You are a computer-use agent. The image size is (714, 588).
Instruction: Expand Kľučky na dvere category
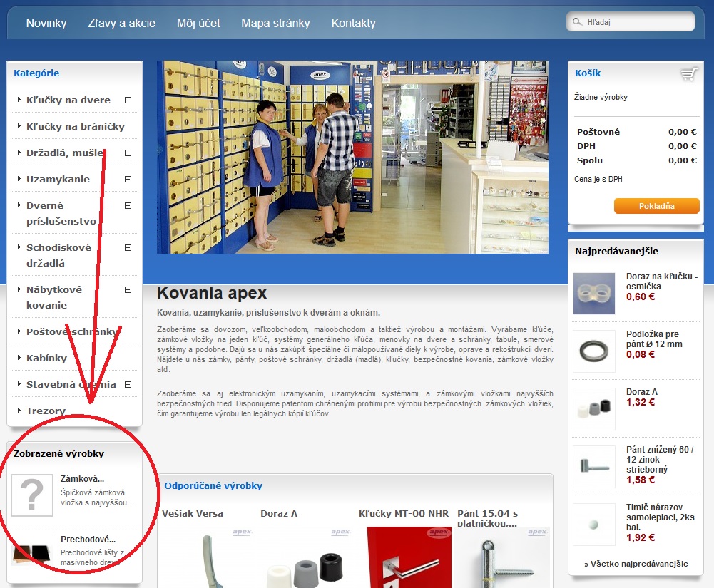pyautogui.click(x=128, y=100)
